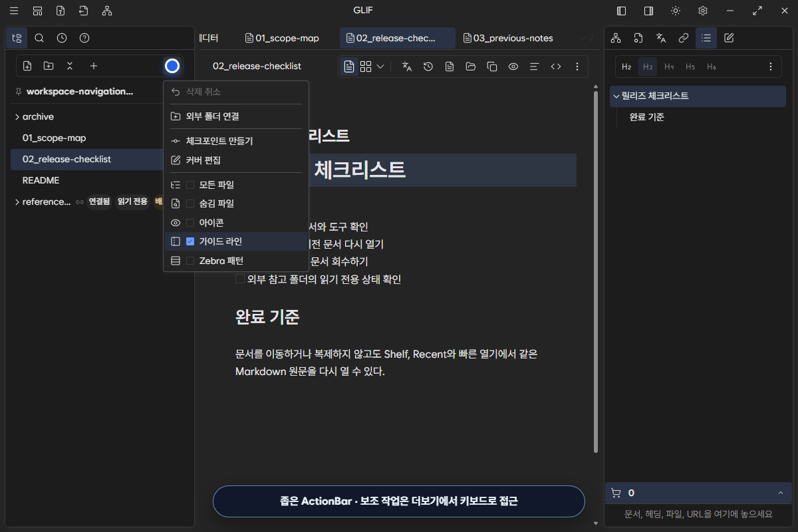798x532 pixels.
Task: Open the help question mark icon
Action: pyautogui.click(x=84, y=38)
